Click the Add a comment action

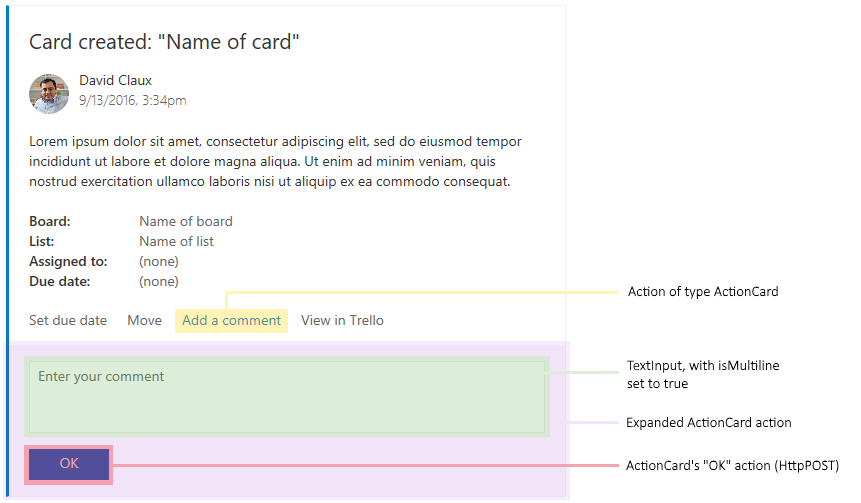tap(231, 321)
